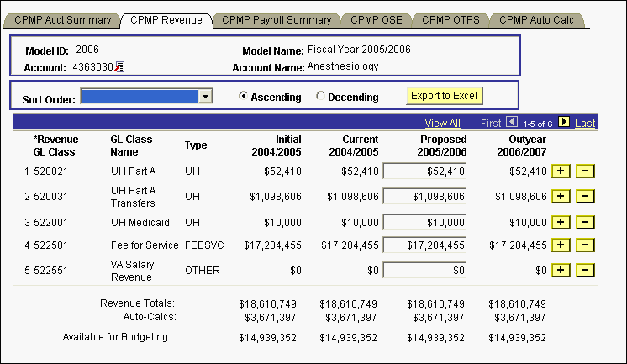Select the Ascending sort option
The width and height of the screenshot is (627, 364).
244,97
